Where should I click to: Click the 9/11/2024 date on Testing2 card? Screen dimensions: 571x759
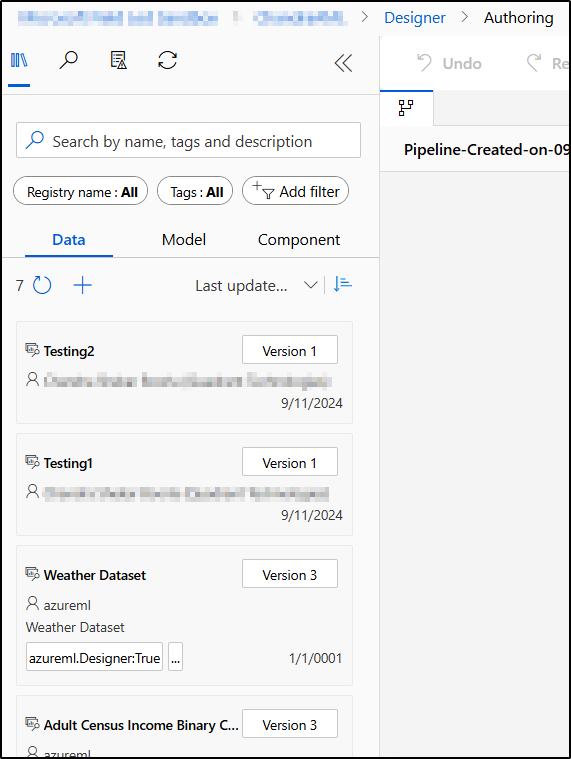coord(312,403)
